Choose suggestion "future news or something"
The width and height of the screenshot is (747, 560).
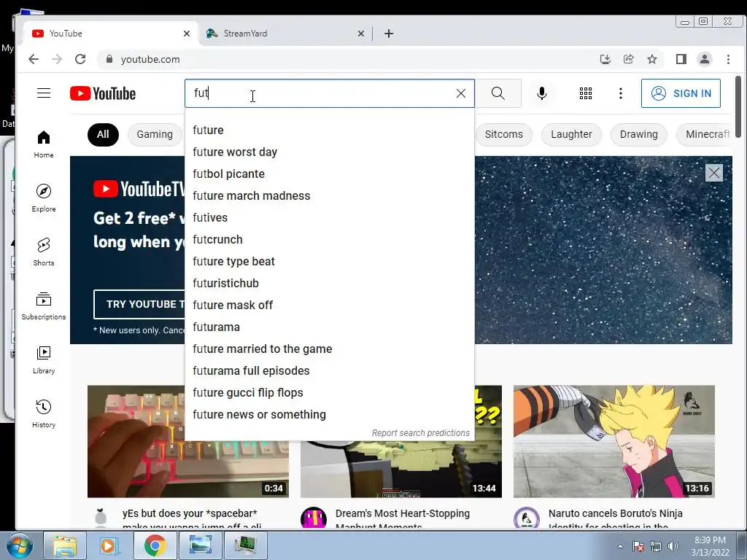(330, 415)
